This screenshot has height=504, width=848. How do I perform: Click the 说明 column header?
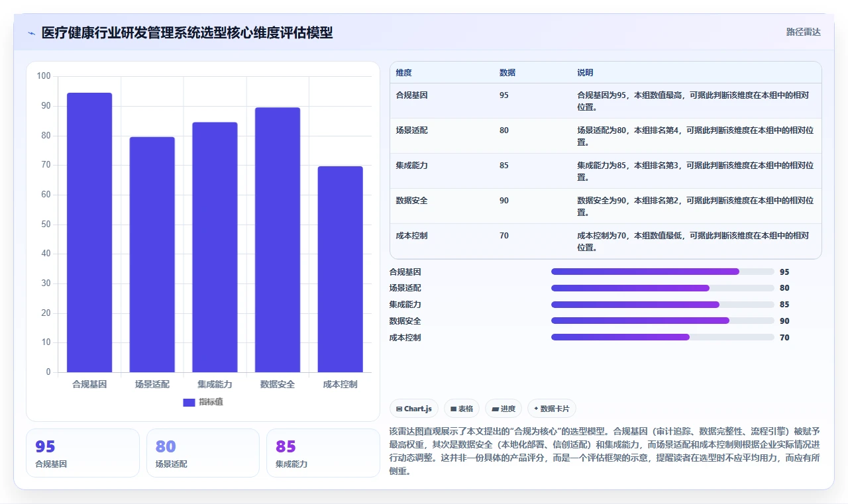(585, 72)
